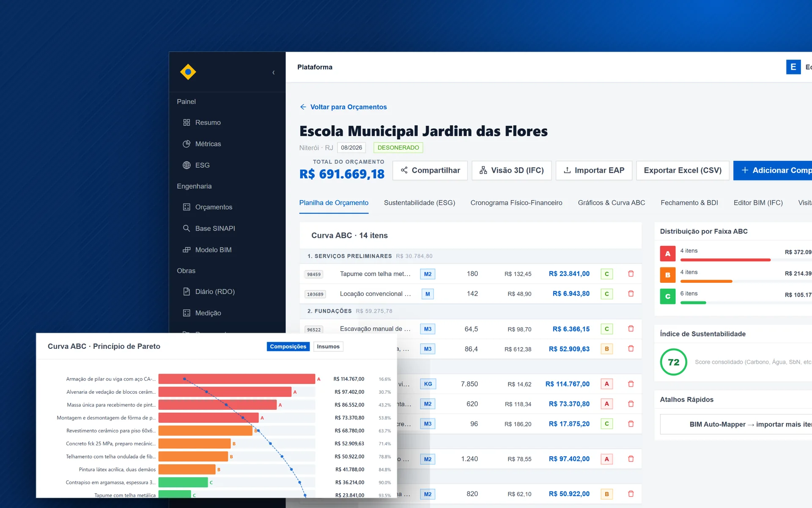Click BIM Auto-Mapper importar shortcut
The height and width of the screenshot is (508, 812).
point(736,424)
